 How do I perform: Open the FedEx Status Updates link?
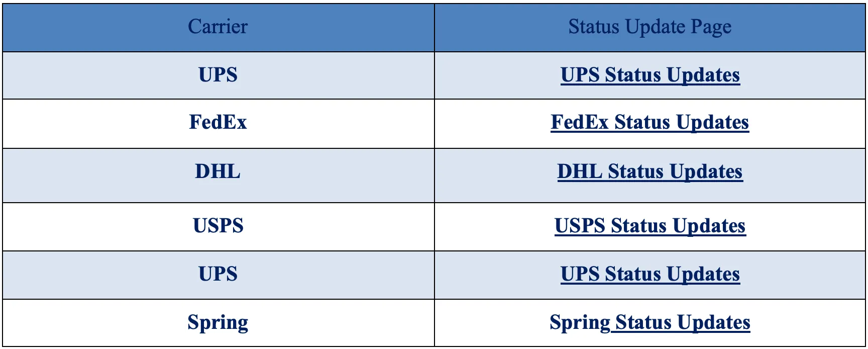[x=649, y=122]
